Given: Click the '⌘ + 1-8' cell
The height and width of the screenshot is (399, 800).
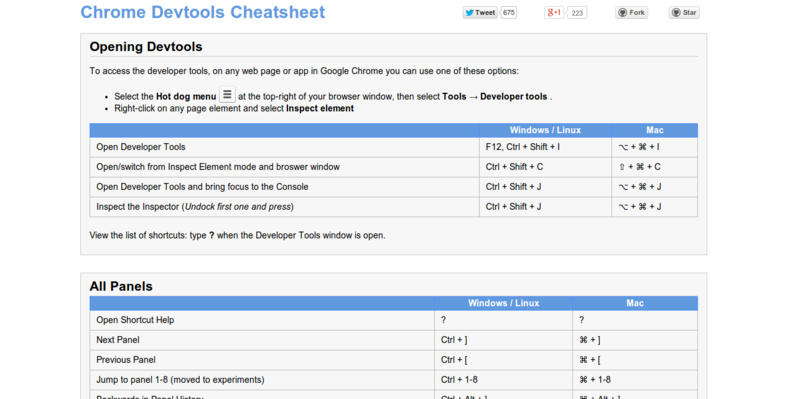Looking at the screenshot, I should [x=635, y=380].
